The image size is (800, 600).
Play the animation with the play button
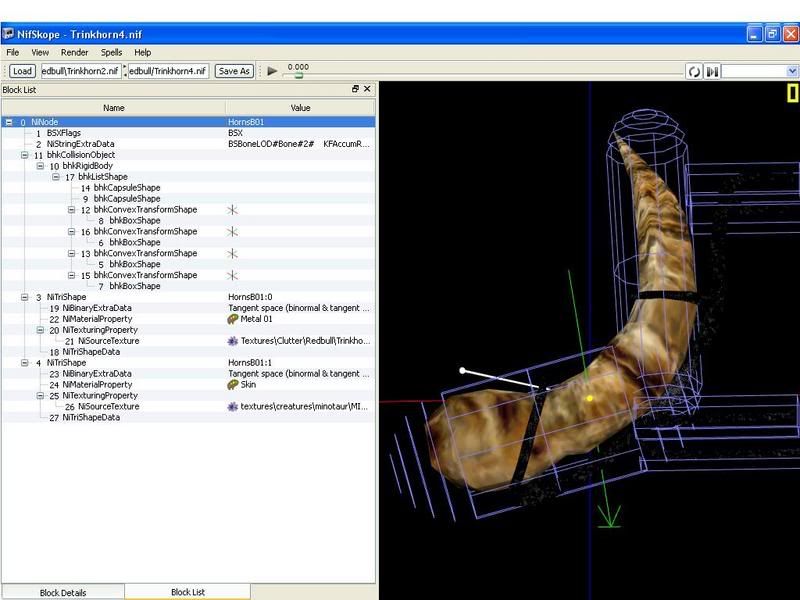point(272,71)
